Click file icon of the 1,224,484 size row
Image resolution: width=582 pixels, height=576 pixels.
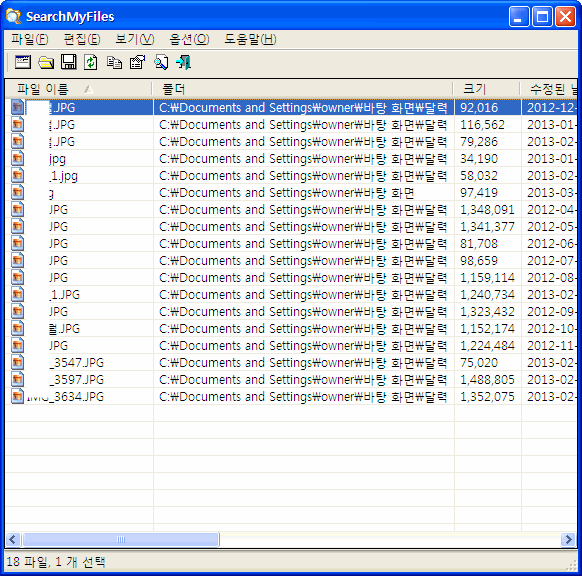17,346
